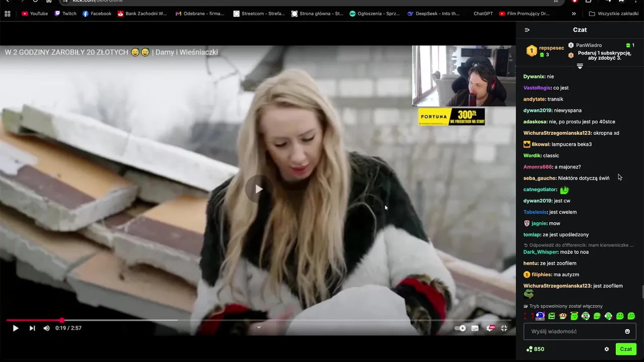
Task: Select top gifter repspesec
Action: coord(551,48)
